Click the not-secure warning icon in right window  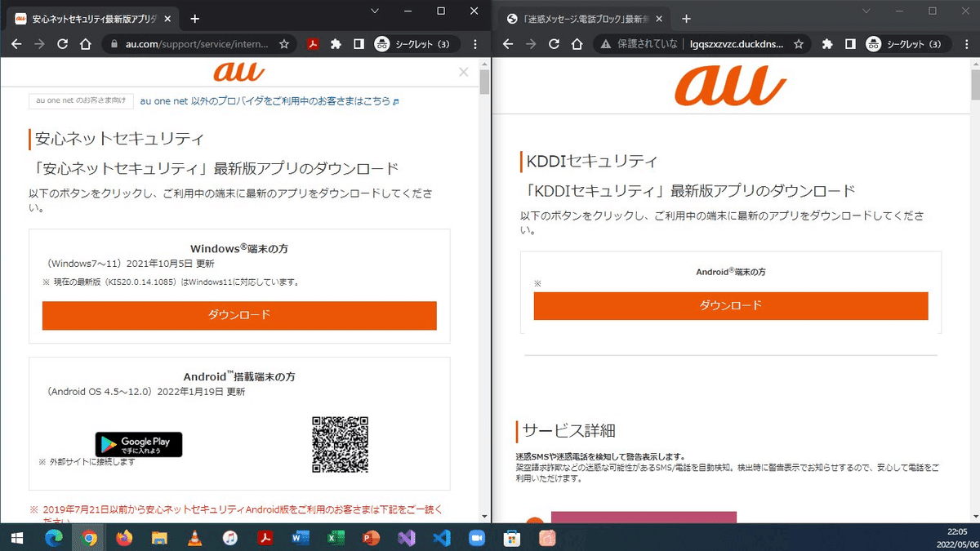click(x=606, y=44)
